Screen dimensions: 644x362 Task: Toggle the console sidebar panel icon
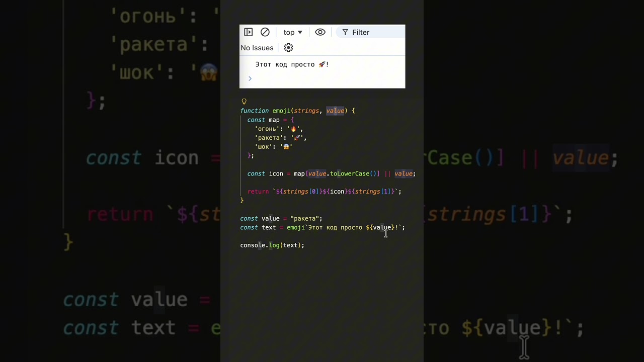coord(249,32)
